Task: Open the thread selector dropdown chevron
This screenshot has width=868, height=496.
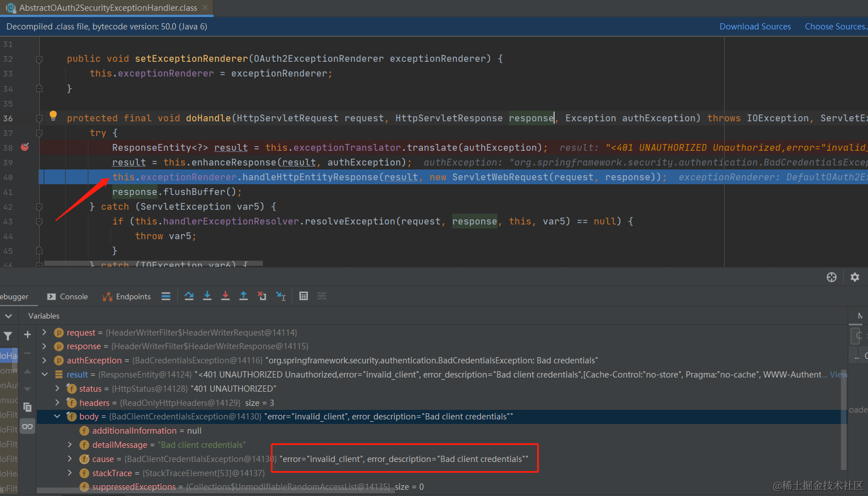Action: (8, 316)
